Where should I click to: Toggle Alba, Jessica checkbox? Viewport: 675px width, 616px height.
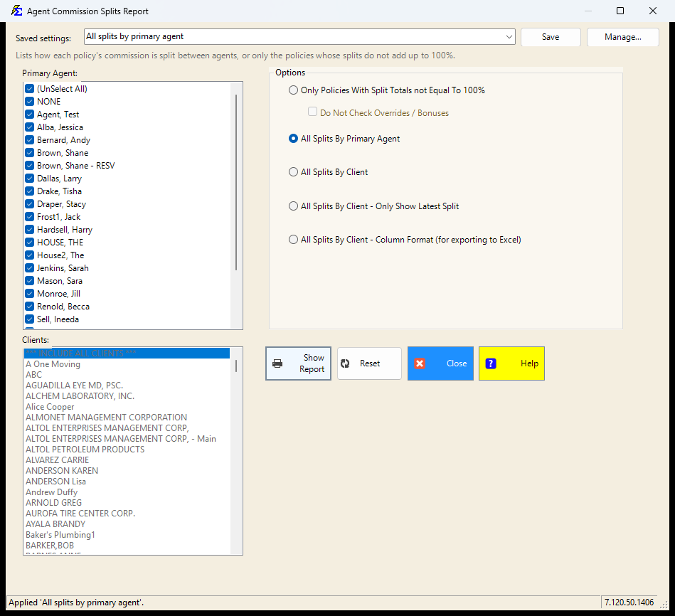pos(29,127)
